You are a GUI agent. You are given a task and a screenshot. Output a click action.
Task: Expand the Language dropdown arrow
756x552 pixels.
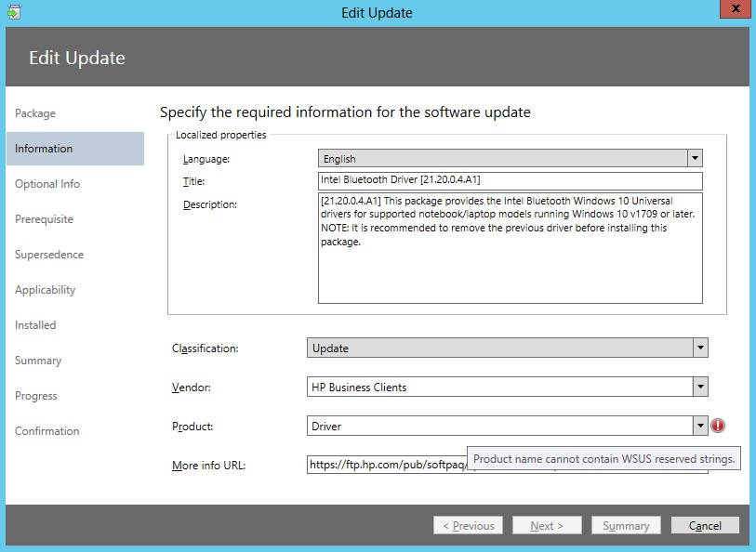(695, 158)
